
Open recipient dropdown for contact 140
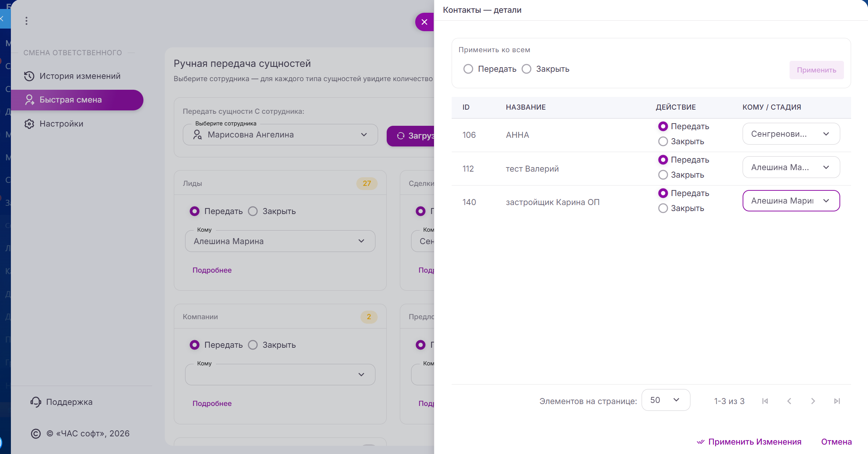click(x=791, y=201)
